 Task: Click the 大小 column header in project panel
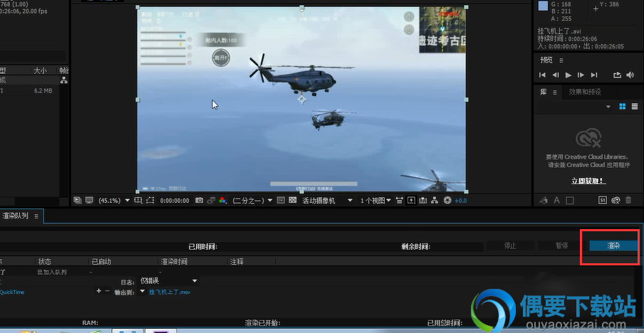tap(40, 70)
